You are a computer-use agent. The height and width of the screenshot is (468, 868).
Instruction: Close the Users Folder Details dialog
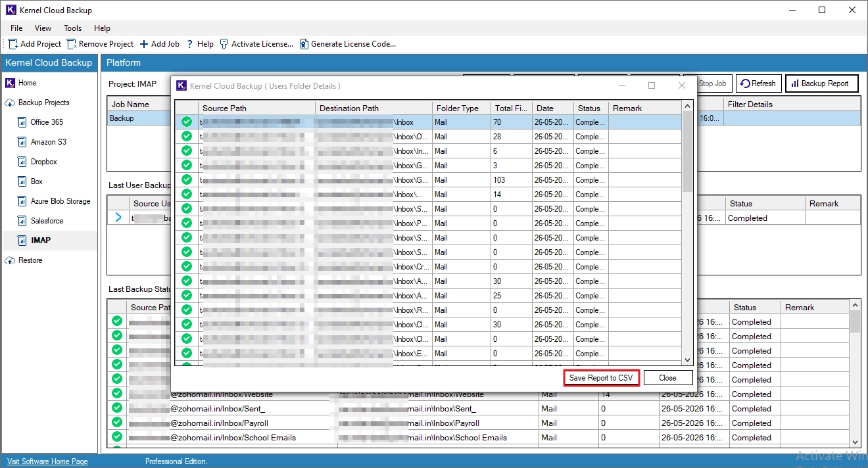coord(667,378)
